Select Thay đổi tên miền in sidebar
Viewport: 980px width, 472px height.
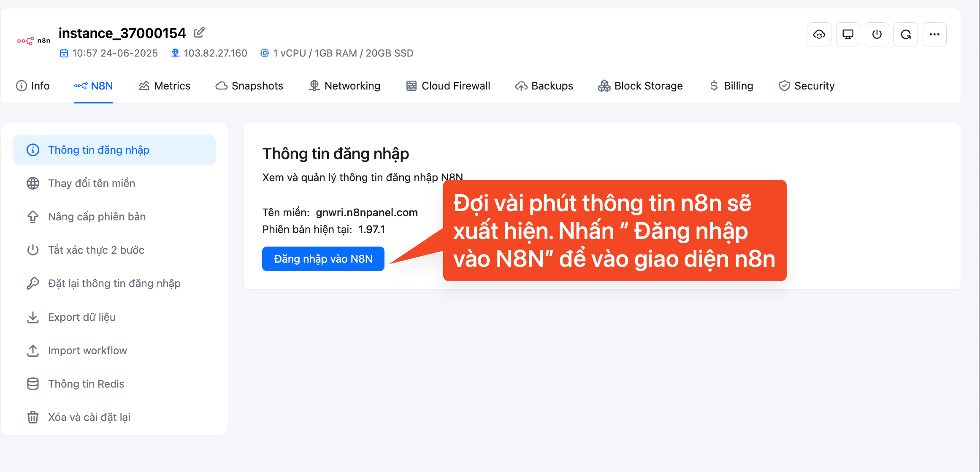click(114, 183)
